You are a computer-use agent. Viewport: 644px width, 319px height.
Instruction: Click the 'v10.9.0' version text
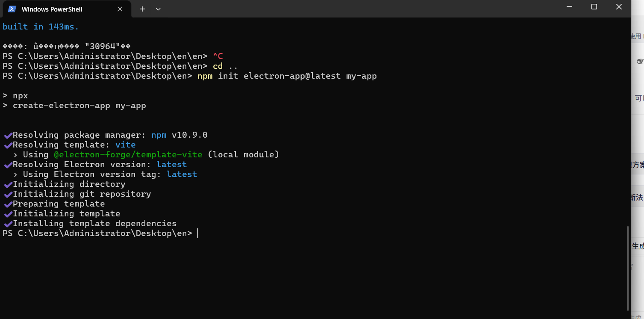coord(190,135)
